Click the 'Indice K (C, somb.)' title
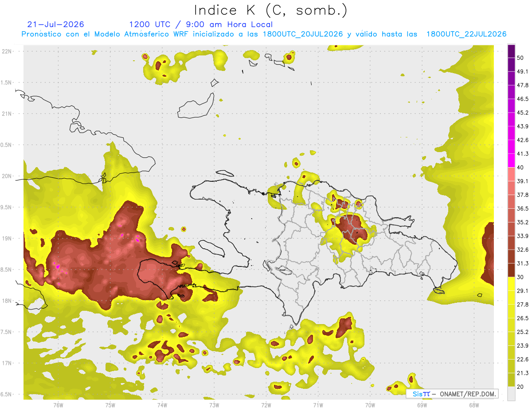532x411 pixels. [270, 10]
